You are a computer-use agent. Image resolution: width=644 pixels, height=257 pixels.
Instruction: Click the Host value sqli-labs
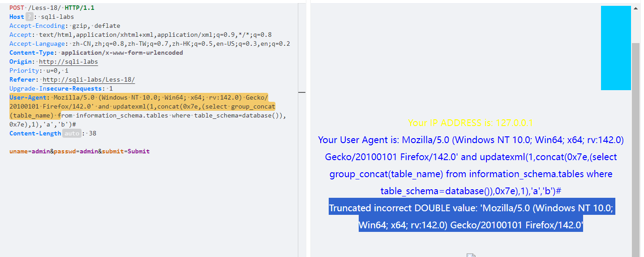tap(57, 17)
